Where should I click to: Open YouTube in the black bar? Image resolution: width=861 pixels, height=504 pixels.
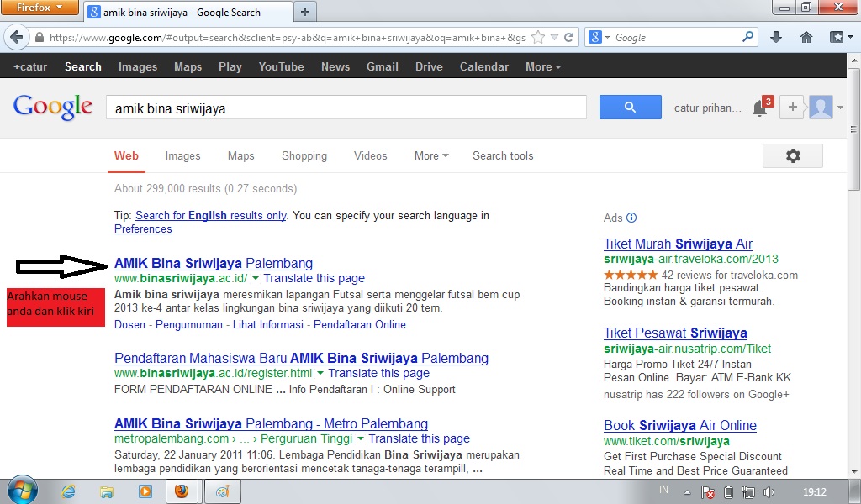pos(281,66)
